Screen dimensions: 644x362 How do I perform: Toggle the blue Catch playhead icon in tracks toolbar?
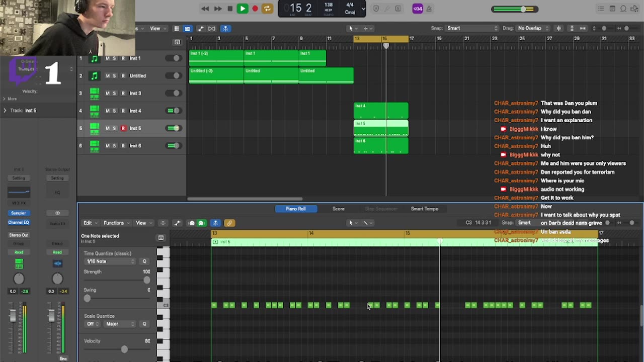click(x=225, y=29)
